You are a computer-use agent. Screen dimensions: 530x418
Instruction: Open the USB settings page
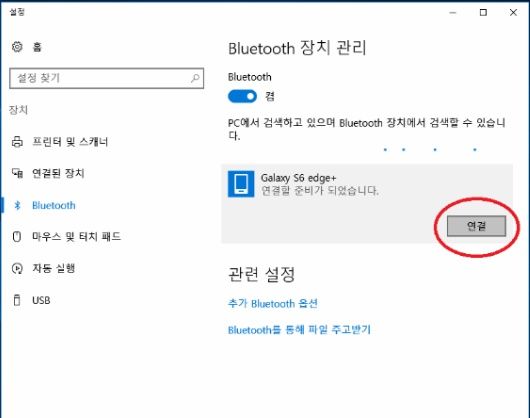point(41,300)
